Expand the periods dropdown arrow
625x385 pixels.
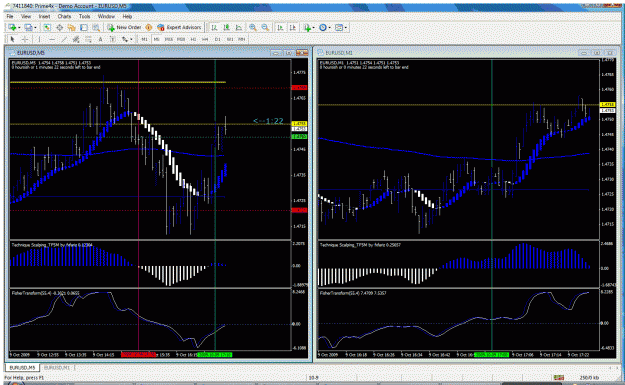[x=329, y=28]
